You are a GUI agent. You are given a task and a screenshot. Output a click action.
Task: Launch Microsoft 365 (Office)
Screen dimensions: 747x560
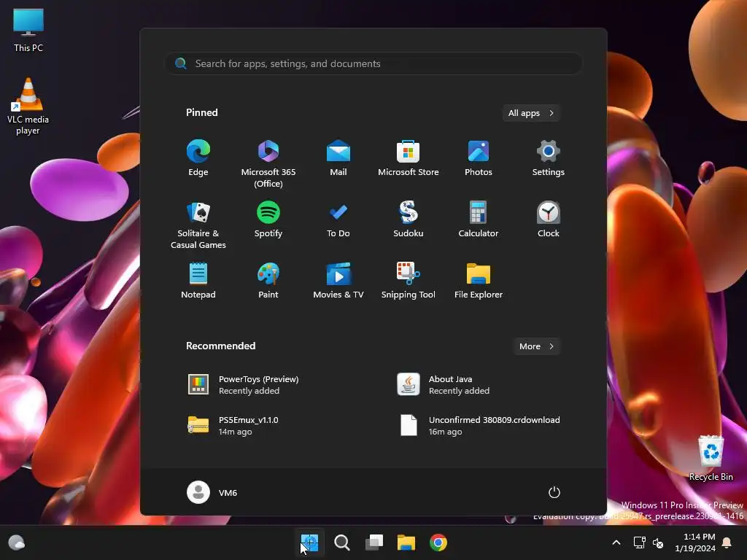tap(268, 164)
